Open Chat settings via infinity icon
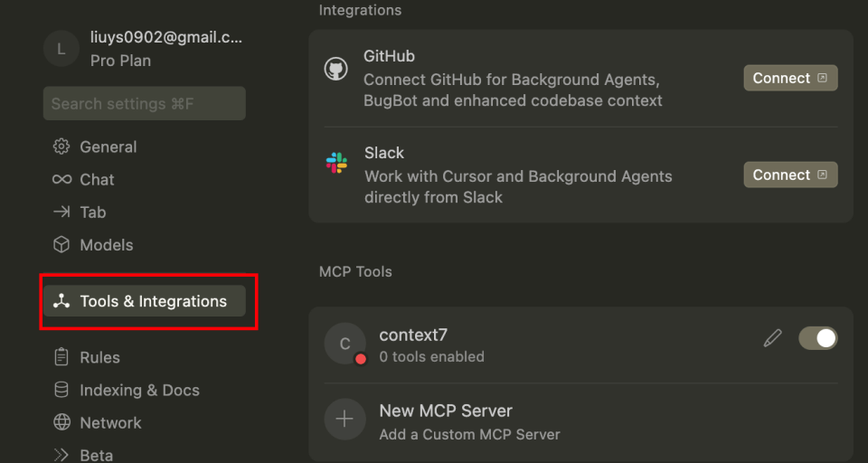The width and height of the screenshot is (868, 463). tap(61, 179)
